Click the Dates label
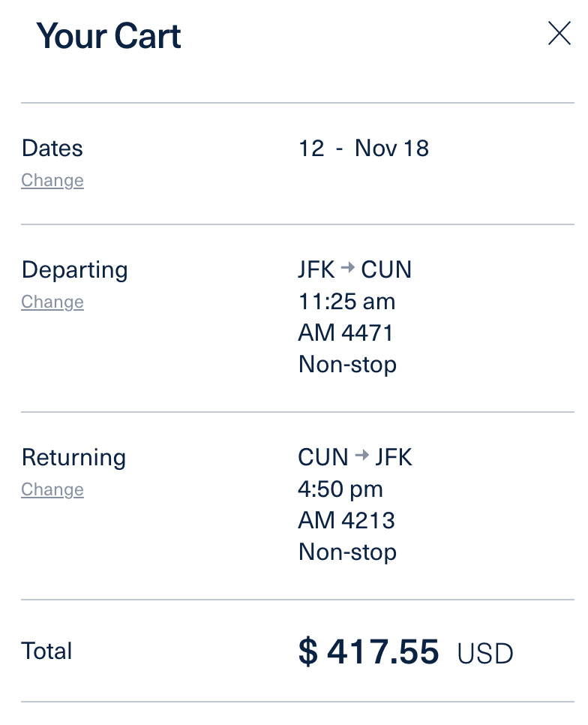 [x=52, y=148]
